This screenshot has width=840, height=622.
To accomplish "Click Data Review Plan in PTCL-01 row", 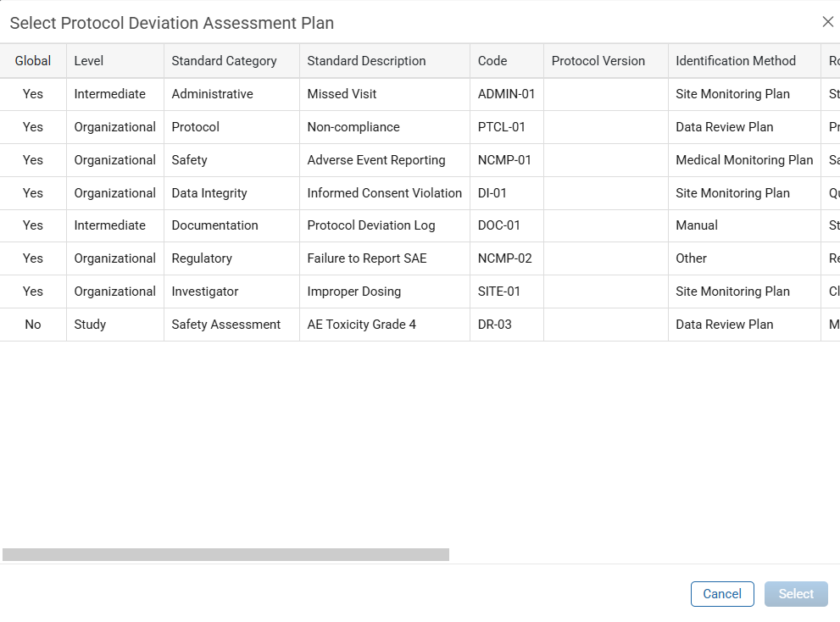I will pyautogui.click(x=745, y=127).
